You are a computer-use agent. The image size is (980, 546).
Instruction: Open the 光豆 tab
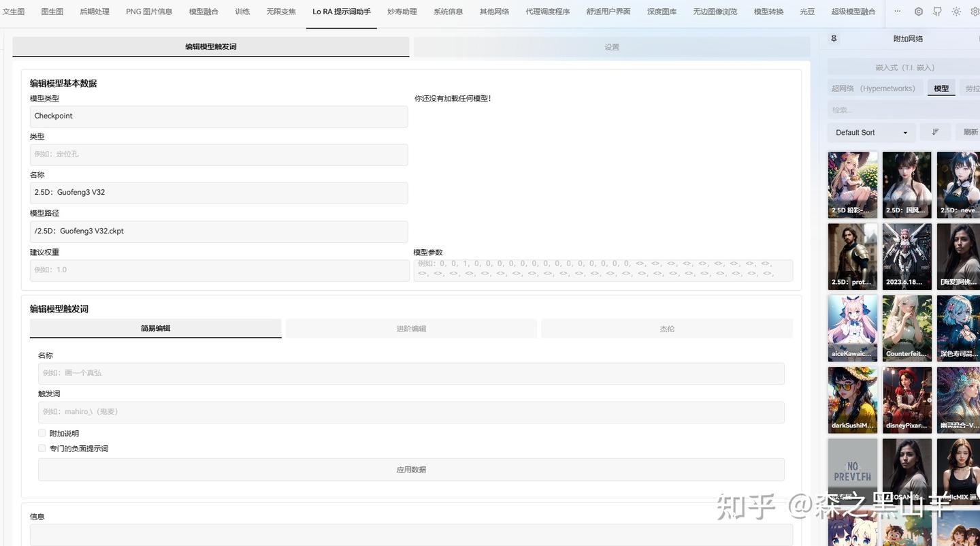click(x=807, y=12)
